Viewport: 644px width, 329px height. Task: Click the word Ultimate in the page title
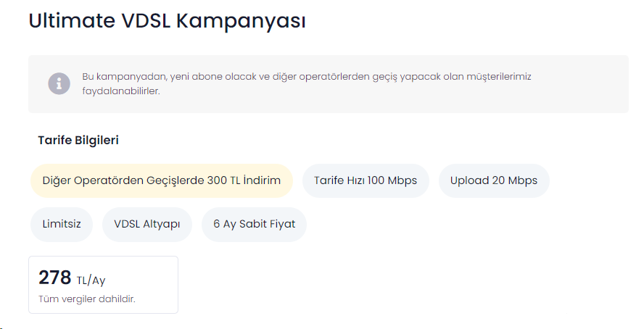(70, 20)
